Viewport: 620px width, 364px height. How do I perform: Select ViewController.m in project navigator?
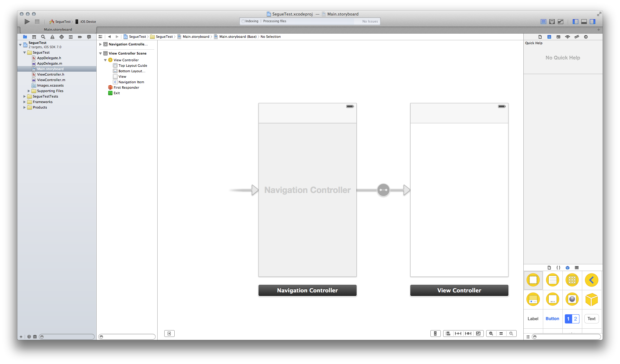click(x=51, y=80)
